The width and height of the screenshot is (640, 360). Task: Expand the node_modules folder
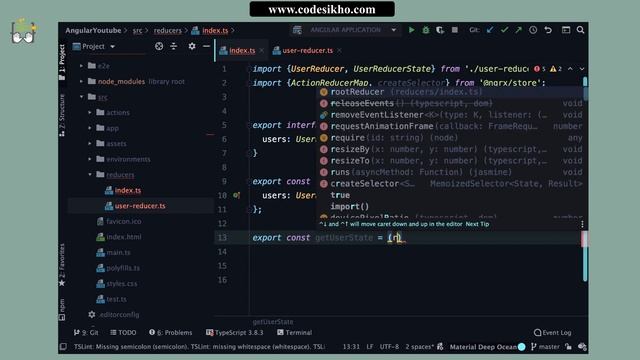pyautogui.click(x=81, y=81)
